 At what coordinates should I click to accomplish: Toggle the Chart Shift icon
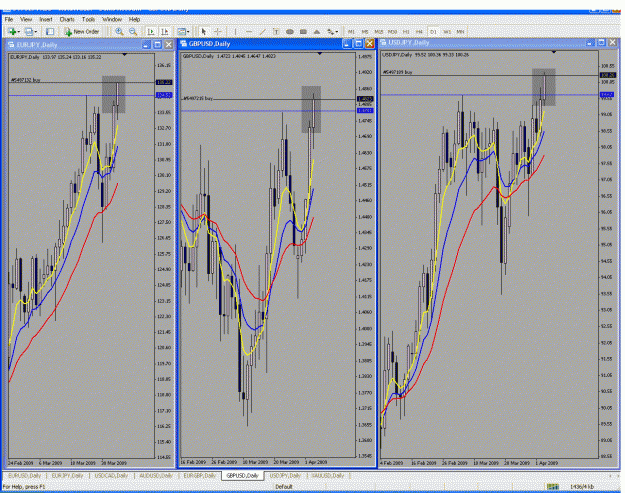(164, 31)
